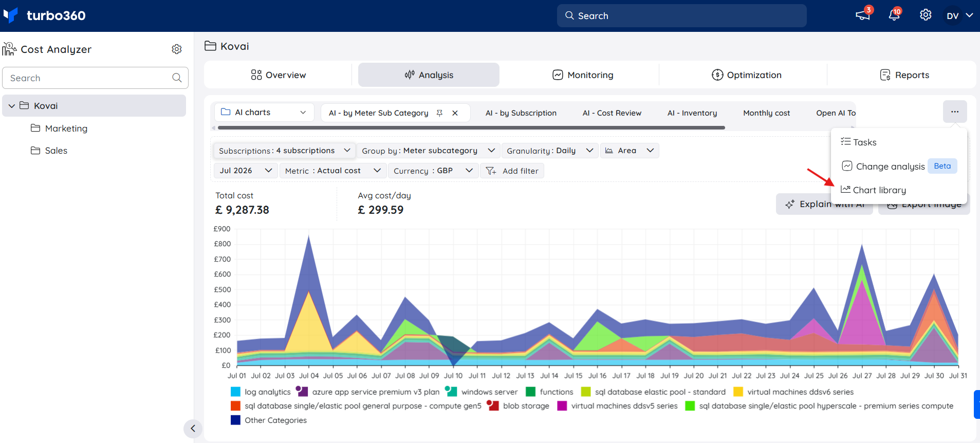Open the DV user profile avatar
Viewport: 980px width, 443px height.
[952, 15]
